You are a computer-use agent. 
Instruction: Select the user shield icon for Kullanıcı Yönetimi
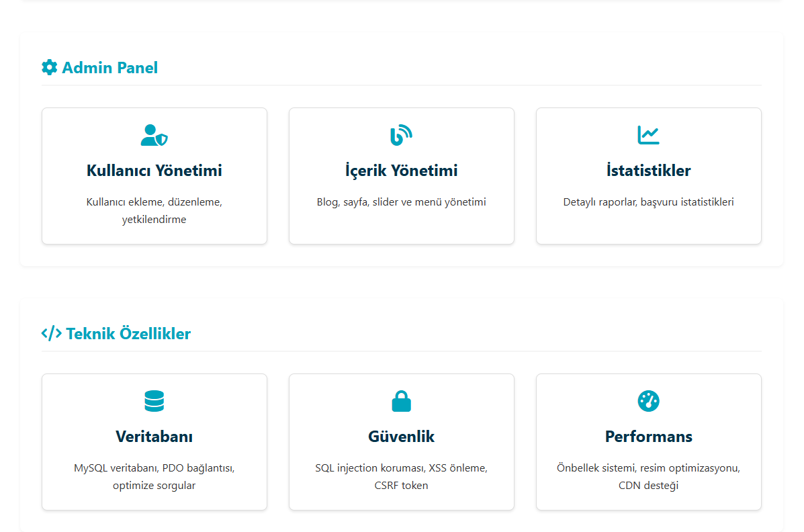pos(154,135)
